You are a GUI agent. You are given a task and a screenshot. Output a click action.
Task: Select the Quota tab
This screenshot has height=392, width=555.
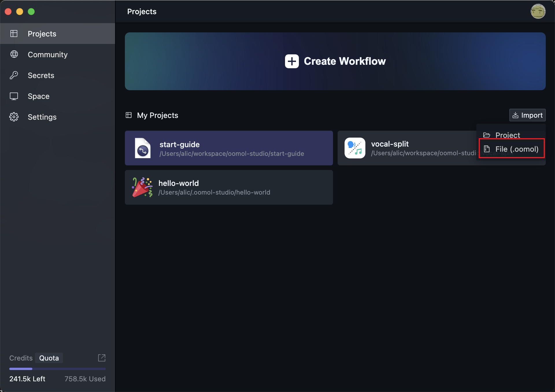49,358
